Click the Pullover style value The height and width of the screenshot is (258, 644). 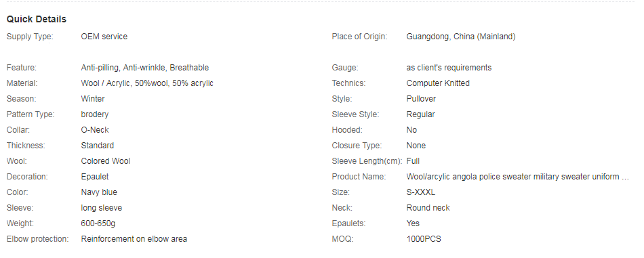pos(421,99)
